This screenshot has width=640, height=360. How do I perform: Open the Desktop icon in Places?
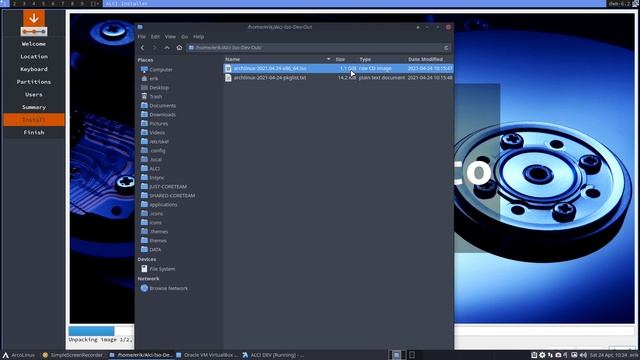pos(144,87)
